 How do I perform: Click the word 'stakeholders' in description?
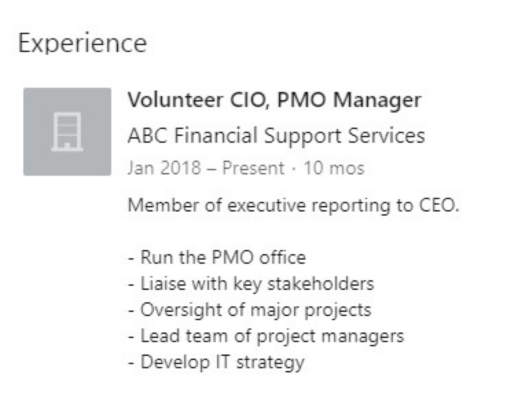(x=321, y=284)
